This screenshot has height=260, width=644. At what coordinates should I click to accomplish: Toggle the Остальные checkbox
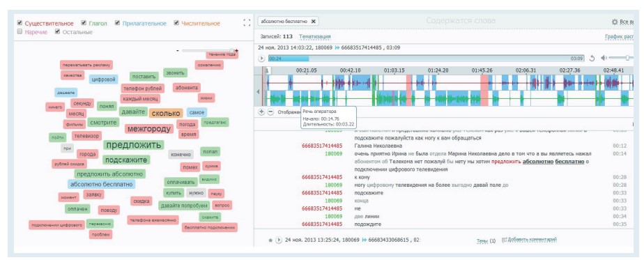(57, 31)
